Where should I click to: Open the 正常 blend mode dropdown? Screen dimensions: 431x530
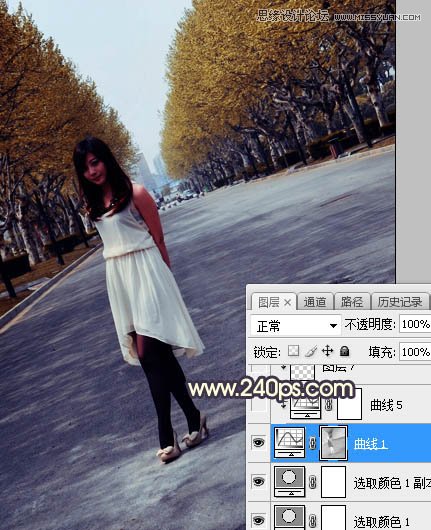click(x=296, y=326)
